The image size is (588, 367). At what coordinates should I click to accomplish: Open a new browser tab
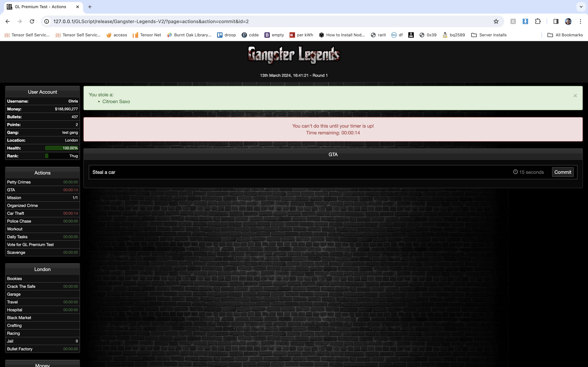pos(90,7)
